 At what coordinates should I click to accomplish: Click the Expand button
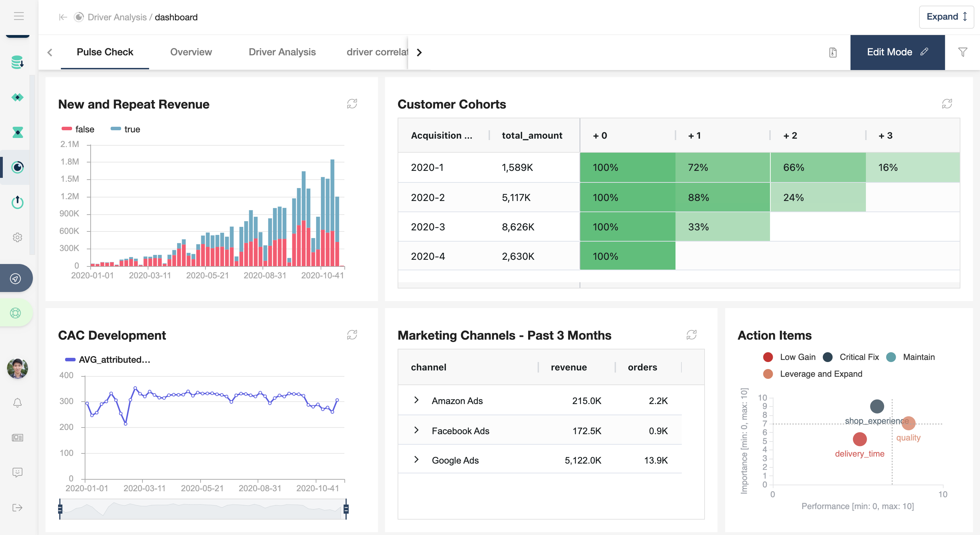click(x=946, y=17)
